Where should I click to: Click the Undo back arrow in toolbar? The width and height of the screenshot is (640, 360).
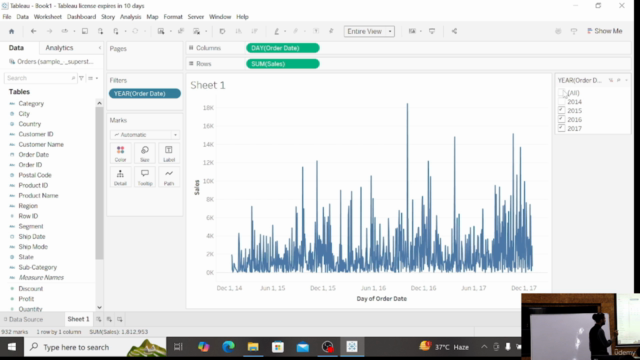[x=33, y=31]
